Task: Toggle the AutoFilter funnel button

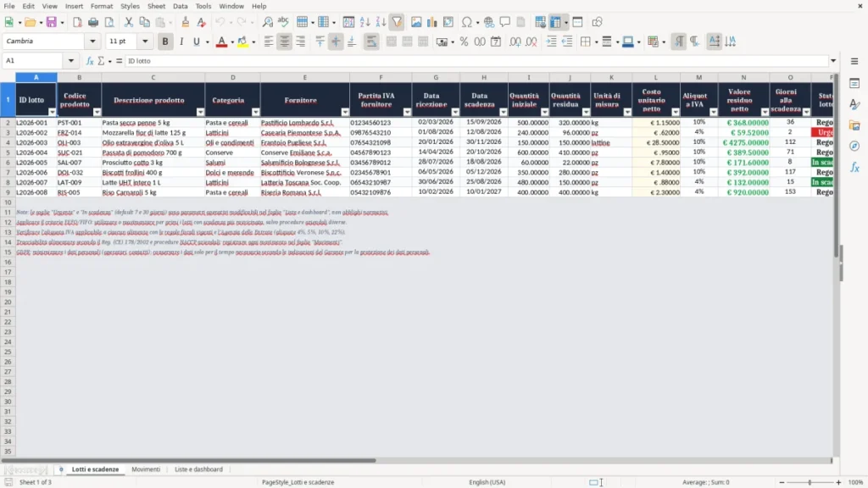Action: (x=397, y=22)
